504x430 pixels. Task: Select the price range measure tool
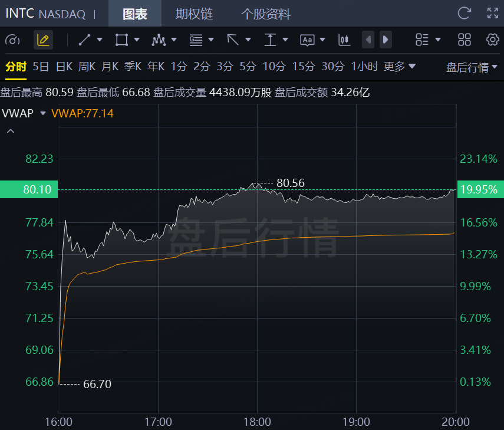click(270, 40)
